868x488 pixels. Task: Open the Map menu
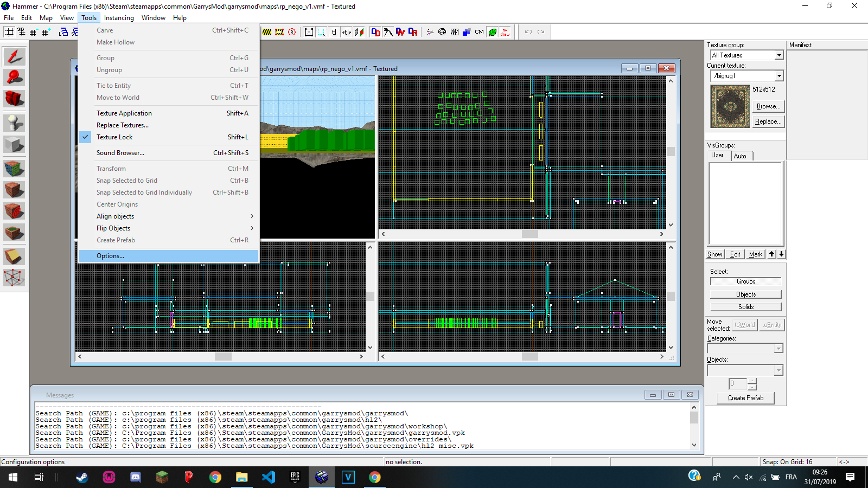point(46,18)
